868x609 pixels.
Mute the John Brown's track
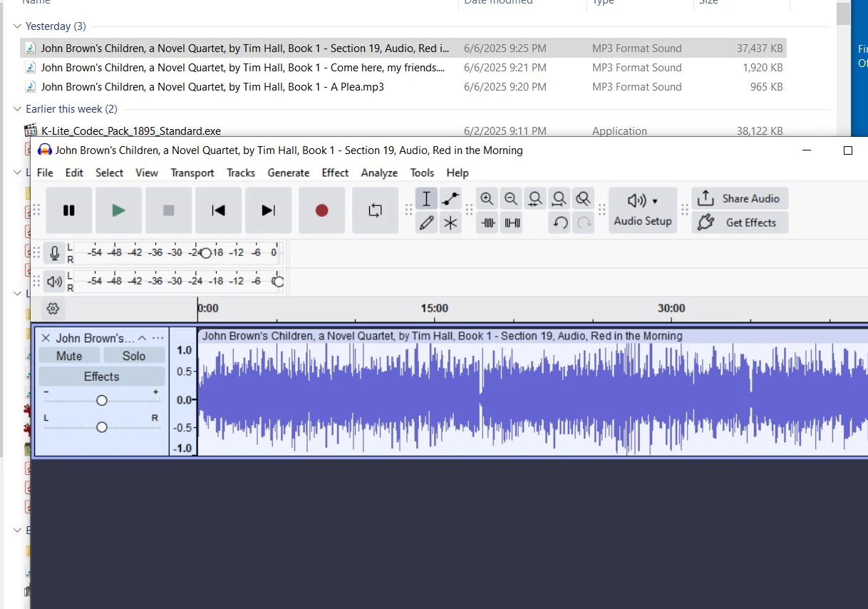pyautogui.click(x=69, y=356)
